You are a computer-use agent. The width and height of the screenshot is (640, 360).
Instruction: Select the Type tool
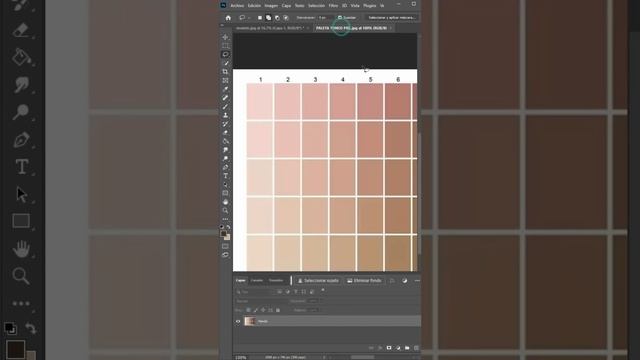[x=225, y=176]
